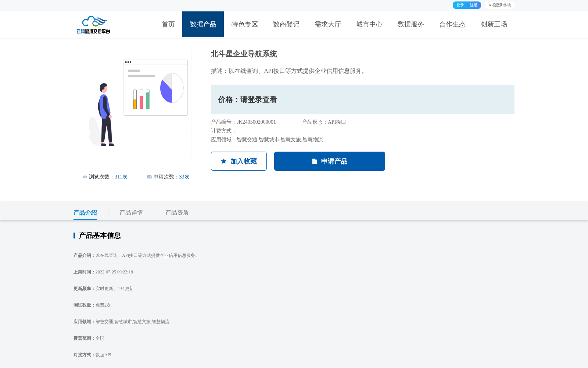The height and width of the screenshot is (368, 588).
Task: Click the 登录 link at top
Action: [460, 5]
